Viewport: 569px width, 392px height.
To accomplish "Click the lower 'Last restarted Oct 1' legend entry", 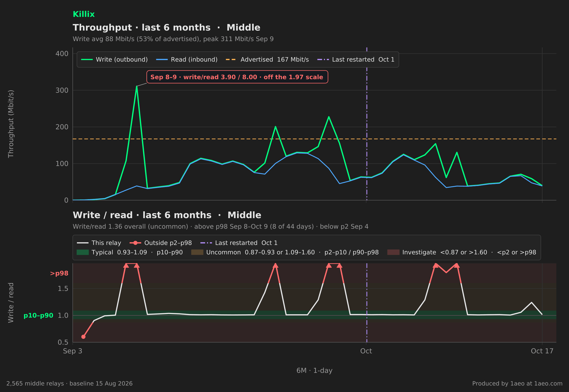I will click(239, 243).
